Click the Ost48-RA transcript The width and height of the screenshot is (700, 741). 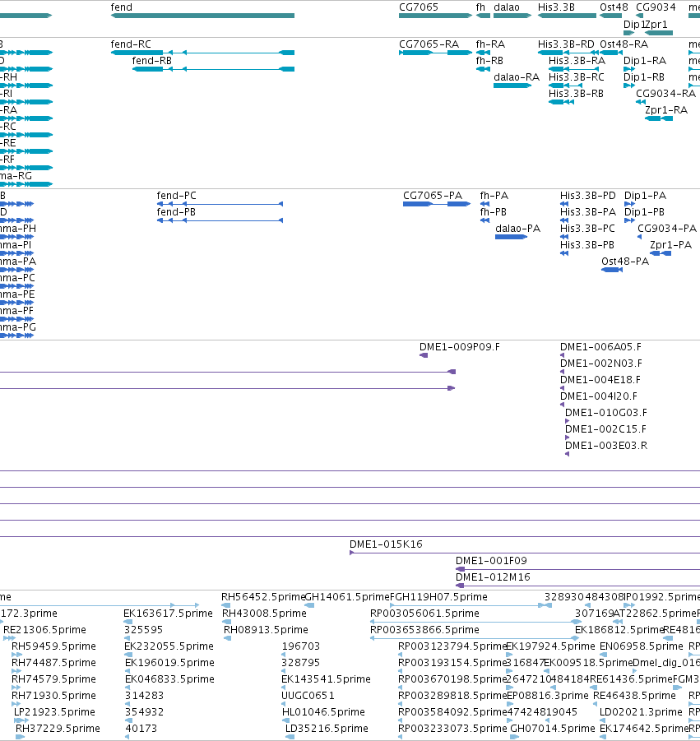[610, 53]
